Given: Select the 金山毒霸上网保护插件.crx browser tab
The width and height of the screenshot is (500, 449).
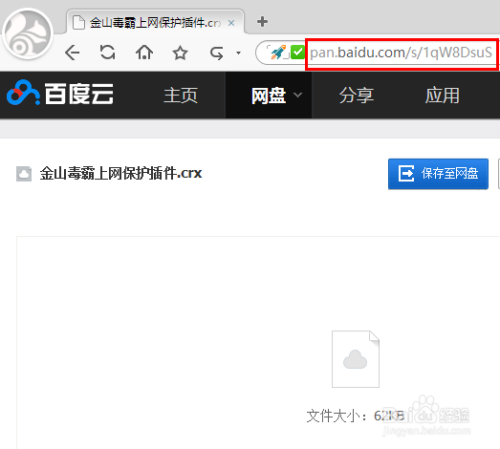Looking at the screenshot, I should click(155, 22).
